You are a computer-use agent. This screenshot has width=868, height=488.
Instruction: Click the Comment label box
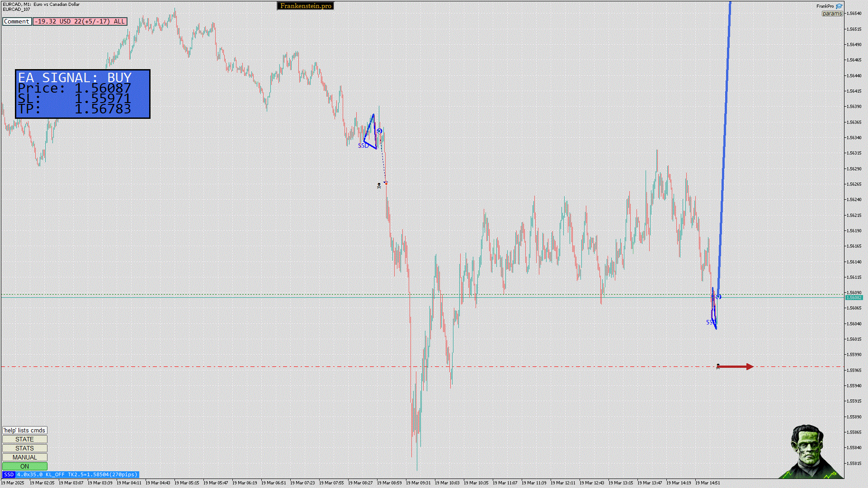17,21
